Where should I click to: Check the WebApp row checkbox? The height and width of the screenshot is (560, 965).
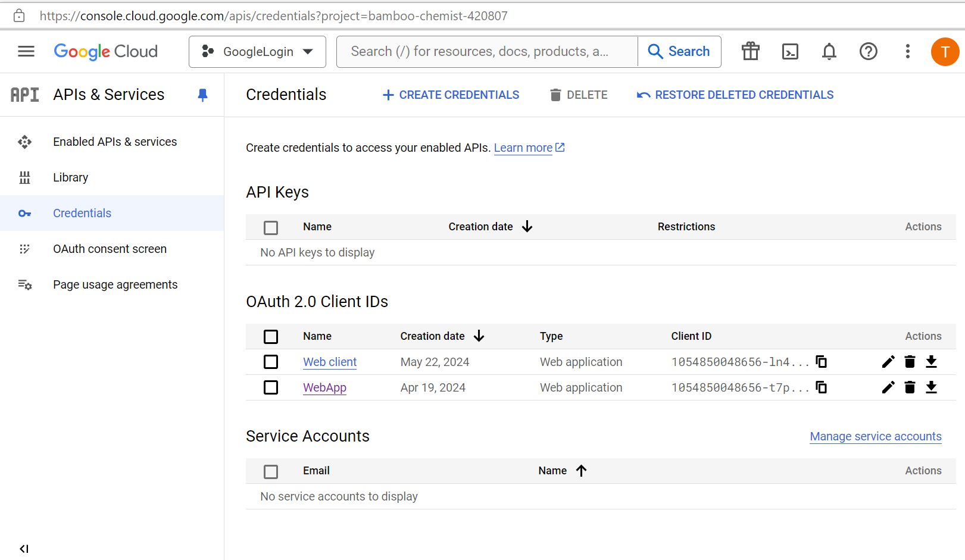pos(271,387)
